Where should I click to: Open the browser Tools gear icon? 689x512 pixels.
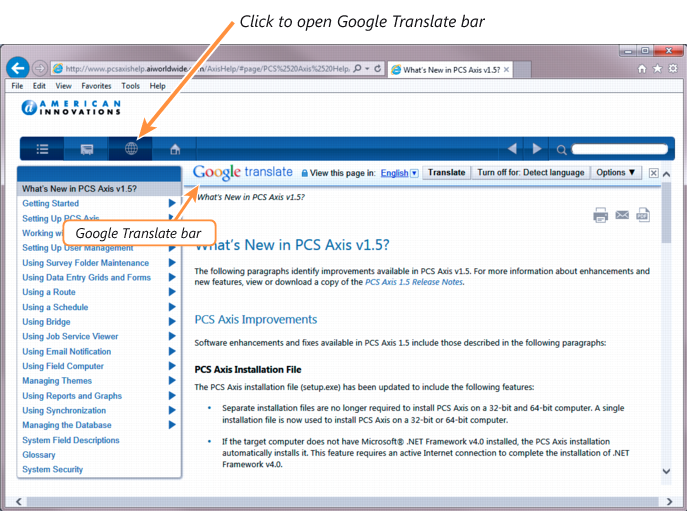673,69
